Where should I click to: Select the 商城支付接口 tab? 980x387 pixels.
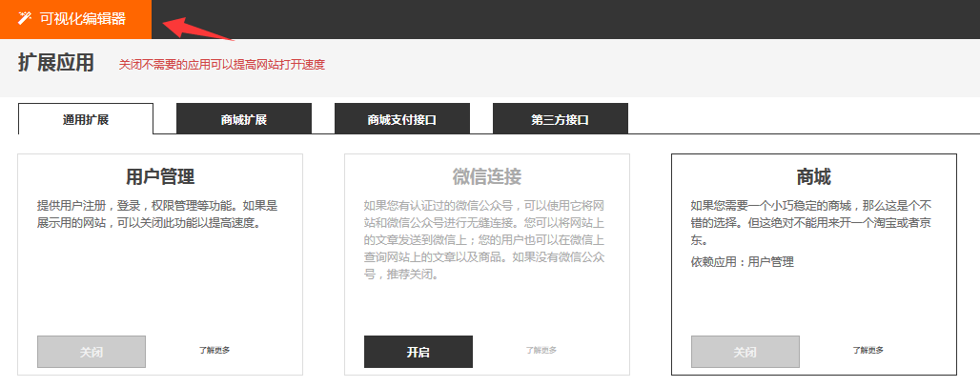[x=401, y=120]
